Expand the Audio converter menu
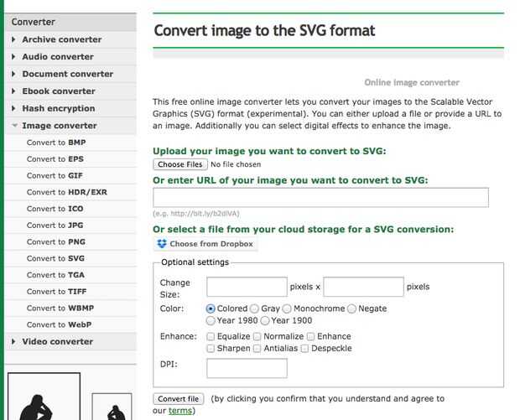520x420 pixels. [58, 57]
